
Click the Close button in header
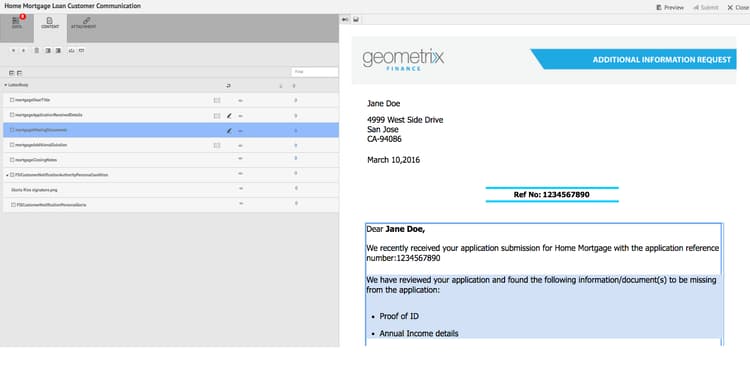coord(737,8)
